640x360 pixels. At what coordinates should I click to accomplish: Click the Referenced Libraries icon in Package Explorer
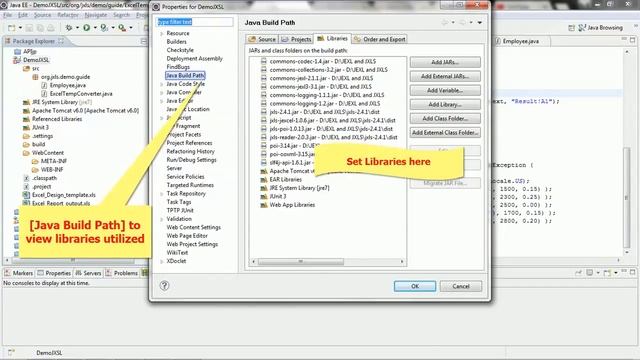[x=27, y=119]
